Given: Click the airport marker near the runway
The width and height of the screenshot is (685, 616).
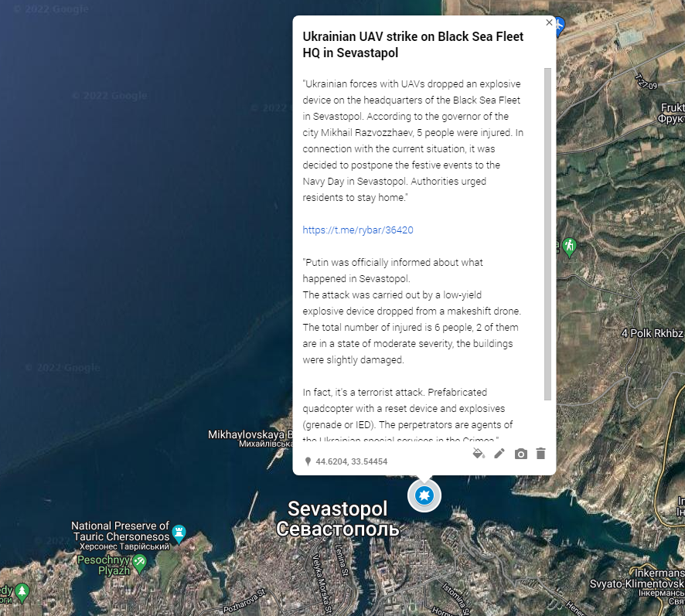Looking at the screenshot, I should (x=559, y=26).
